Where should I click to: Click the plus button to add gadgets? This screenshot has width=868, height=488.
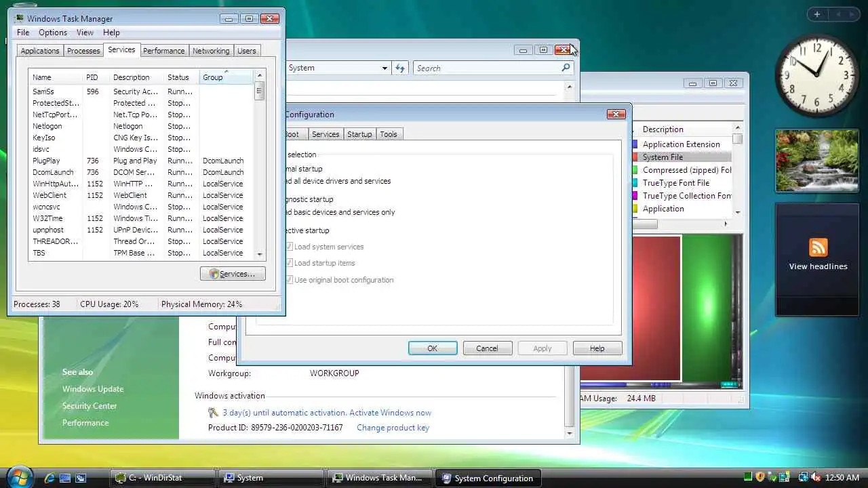[816, 14]
